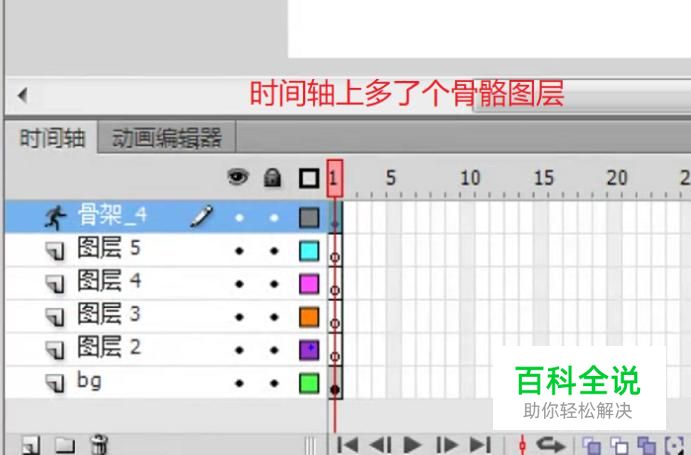Click the playhead at frame 1
Viewport: 691px width, 455px height.
coord(335,178)
